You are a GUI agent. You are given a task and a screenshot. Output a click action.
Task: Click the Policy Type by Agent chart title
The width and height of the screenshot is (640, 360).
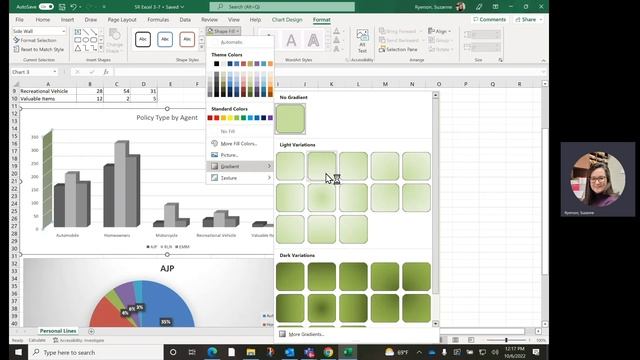(x=167, y=118)
